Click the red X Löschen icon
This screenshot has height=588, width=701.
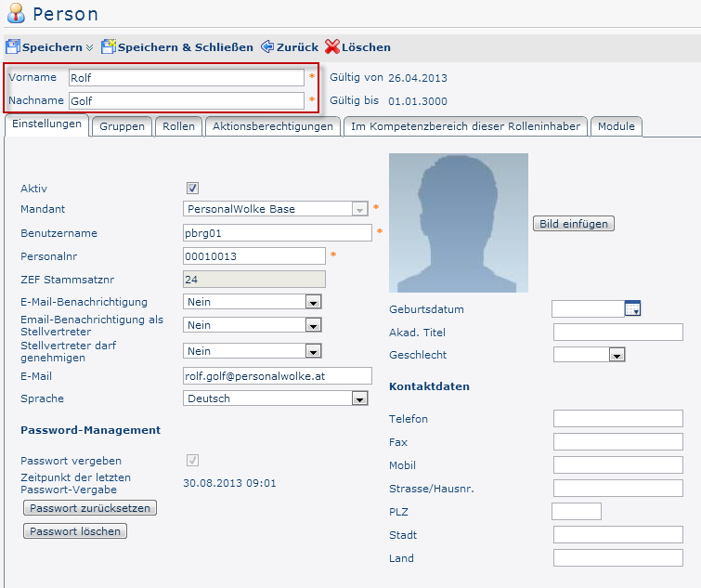pyautogui.click(x=332, y=46)
